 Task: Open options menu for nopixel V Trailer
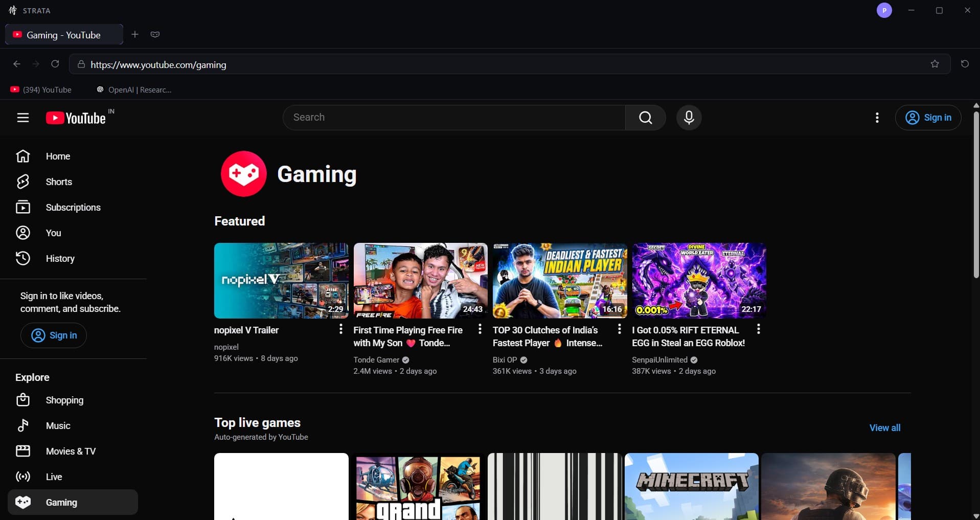[x=340, y=329]
